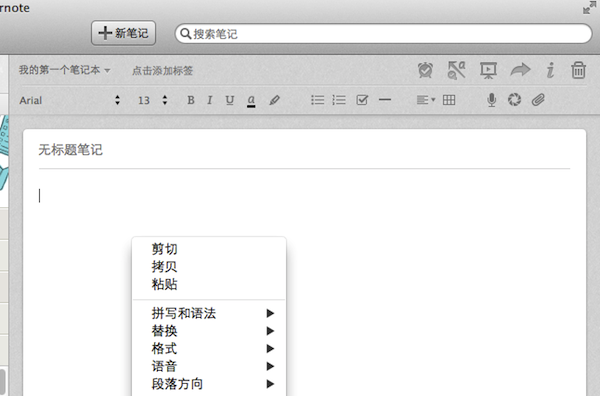Choose 剪切 from the context menu
The width and height of the screenshot is (600, 396).
[x=209, y=249]
